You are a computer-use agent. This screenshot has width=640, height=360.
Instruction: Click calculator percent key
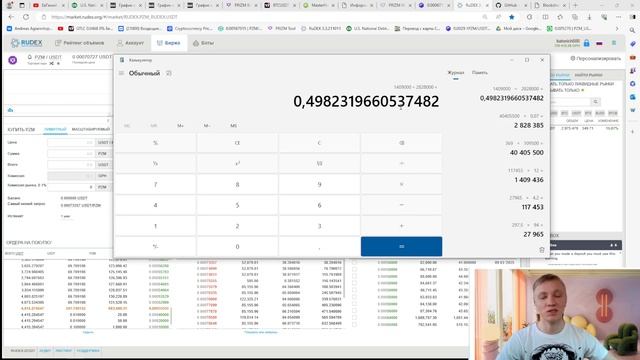[155, 143]
